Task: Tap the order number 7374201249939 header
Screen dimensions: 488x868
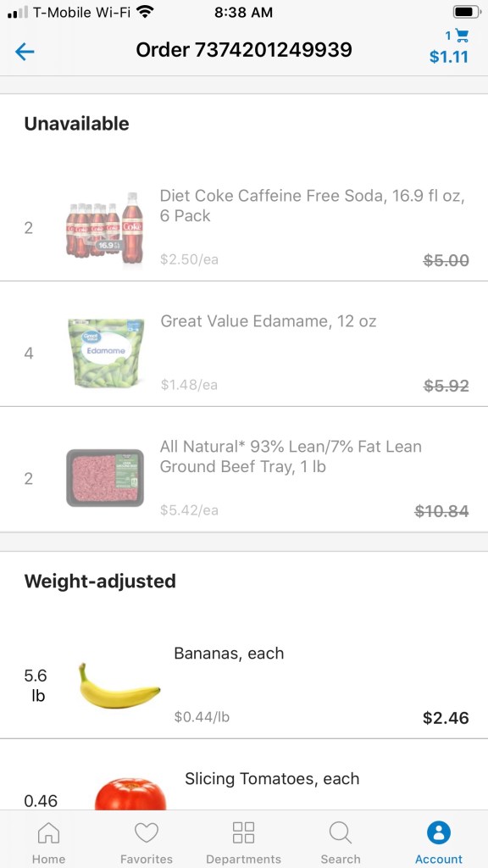Action: (244, 50)
